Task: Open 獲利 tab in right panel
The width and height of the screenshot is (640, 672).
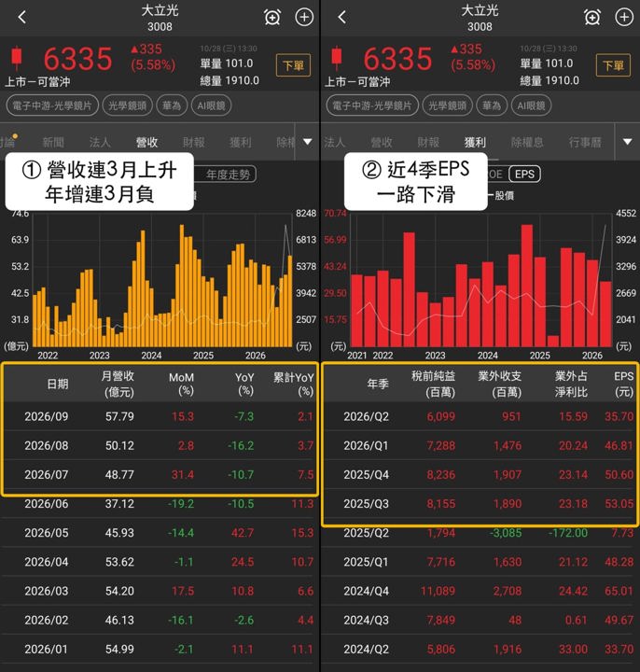Action: [475, 142]
